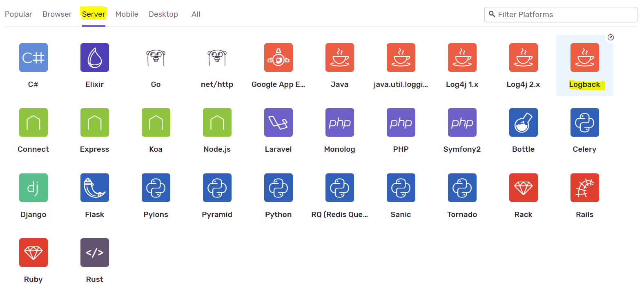Screen dimensions: 644x297
Task: Select the C# platform icon
Action: point(33,58)
